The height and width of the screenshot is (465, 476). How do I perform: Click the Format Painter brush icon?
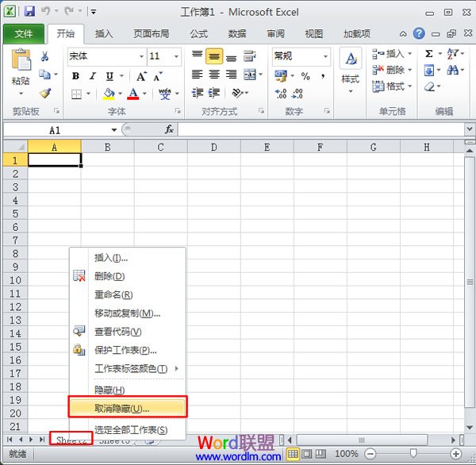pos(45,93)
